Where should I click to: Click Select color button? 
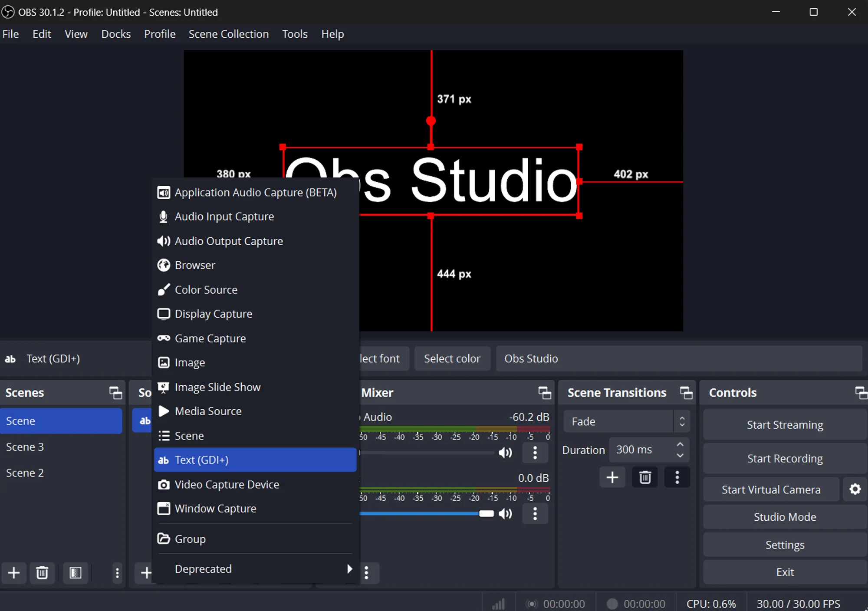click(x=452, y=358)
